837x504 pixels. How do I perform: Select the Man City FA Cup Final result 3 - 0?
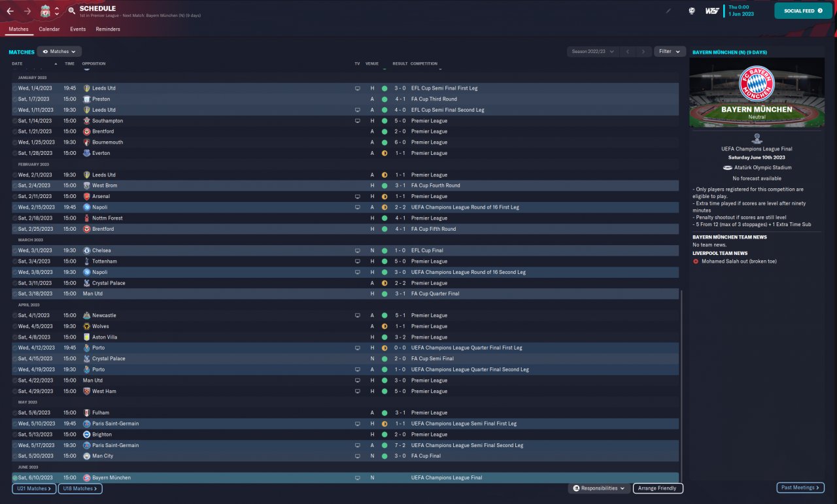pos(399,456)
